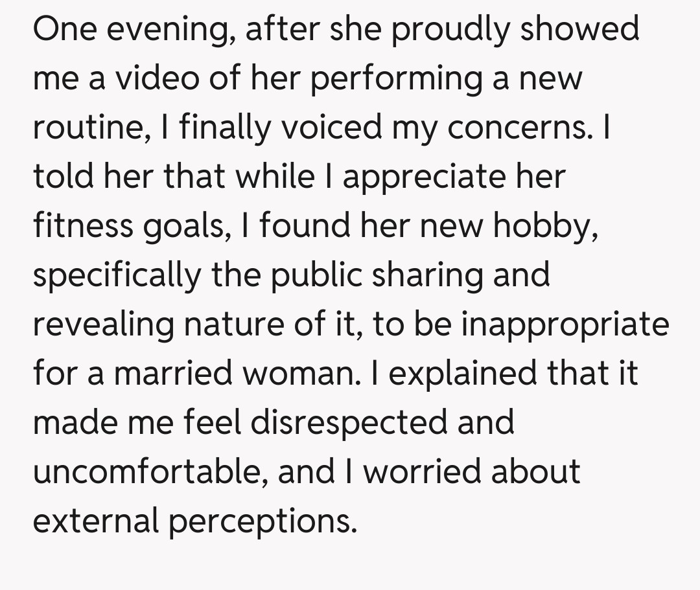This screenshot has width=700, height=590.
Task: Click the word "specifically"
Action: tap(117, 275)
